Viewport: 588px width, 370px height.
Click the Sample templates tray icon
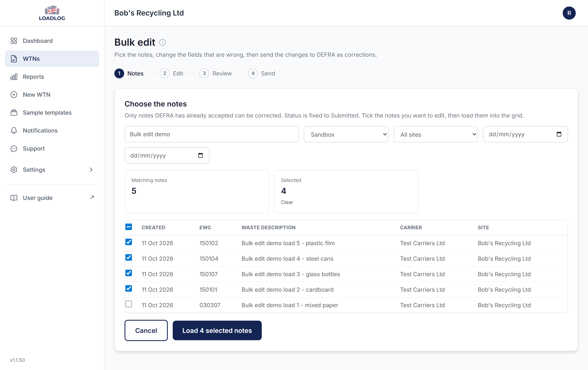pyautogui.click(x=14, y=113)
